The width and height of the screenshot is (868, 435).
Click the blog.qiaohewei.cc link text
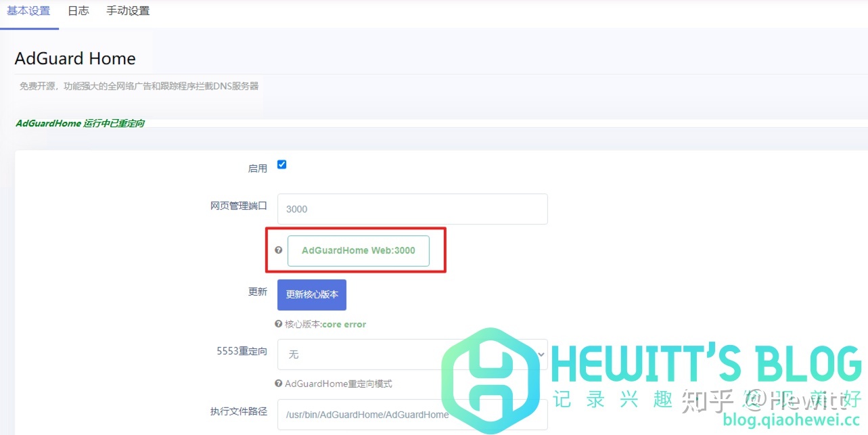pyautogui.click(x=791, y=420)
